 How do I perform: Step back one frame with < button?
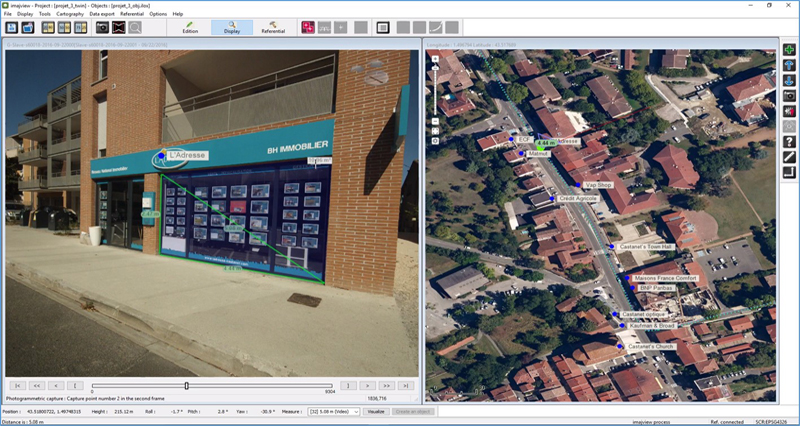(x=56, y=386)
